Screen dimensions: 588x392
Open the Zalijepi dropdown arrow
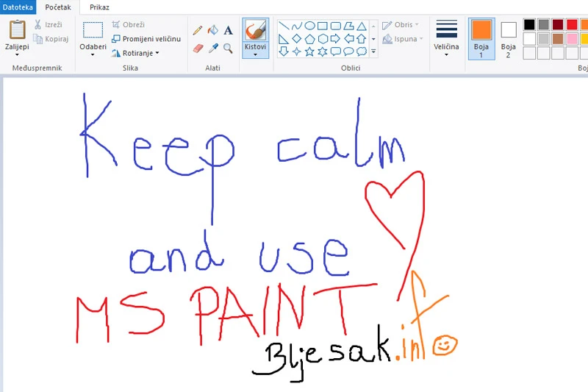(x=17, y=54)
